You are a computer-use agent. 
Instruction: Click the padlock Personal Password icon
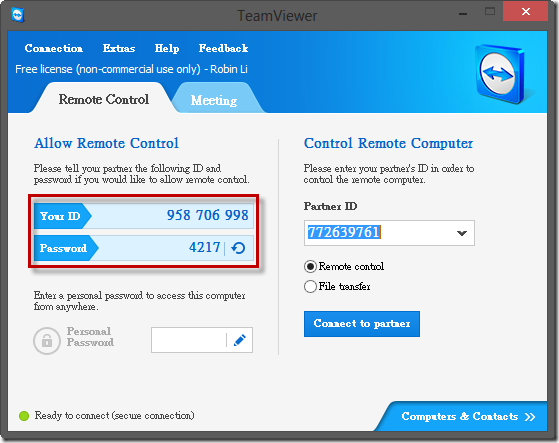click(47, 341)
